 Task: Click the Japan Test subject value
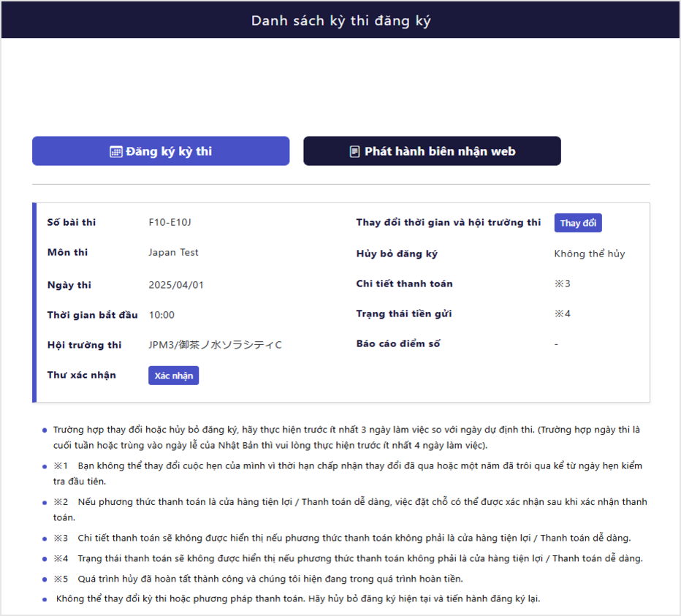[x=173, y=252]
